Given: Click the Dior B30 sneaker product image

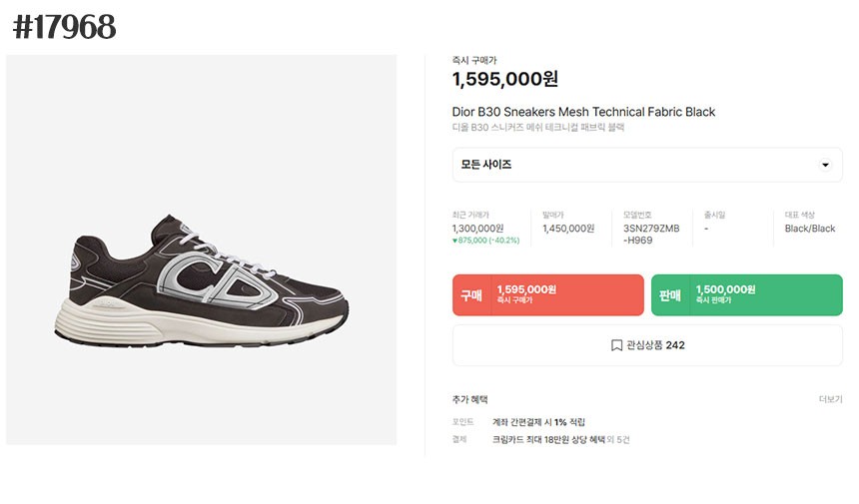Looking at the screenshot, I should coord(202,281).
